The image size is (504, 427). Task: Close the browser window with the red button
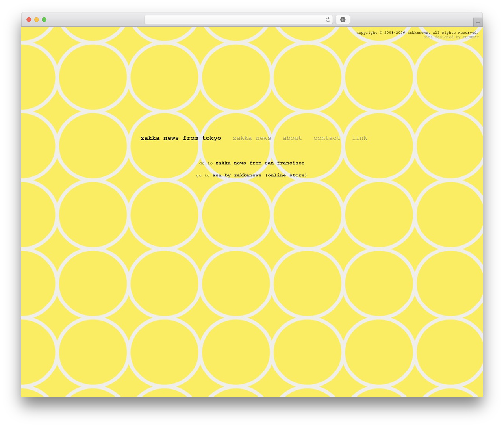click(x=29, y=20)
